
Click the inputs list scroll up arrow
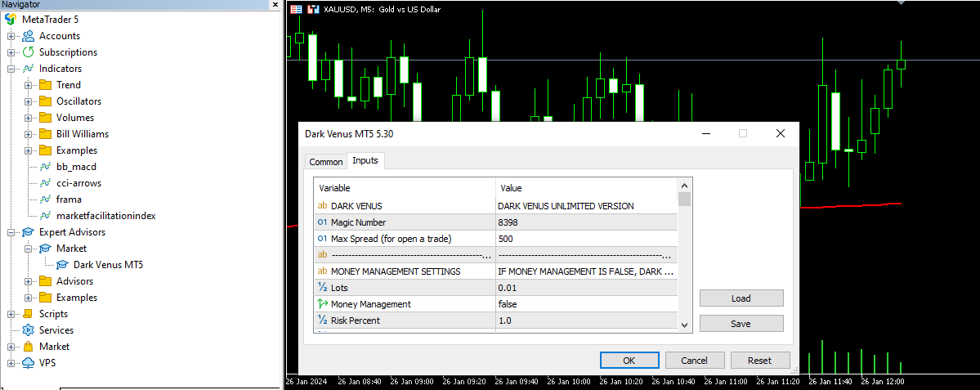684,185
